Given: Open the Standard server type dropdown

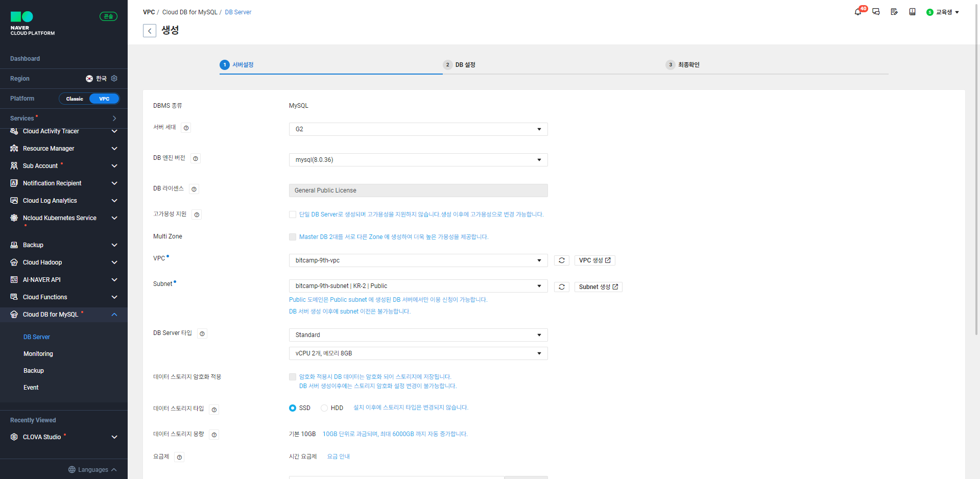Looking at the screenshot, I should (418, 335).
